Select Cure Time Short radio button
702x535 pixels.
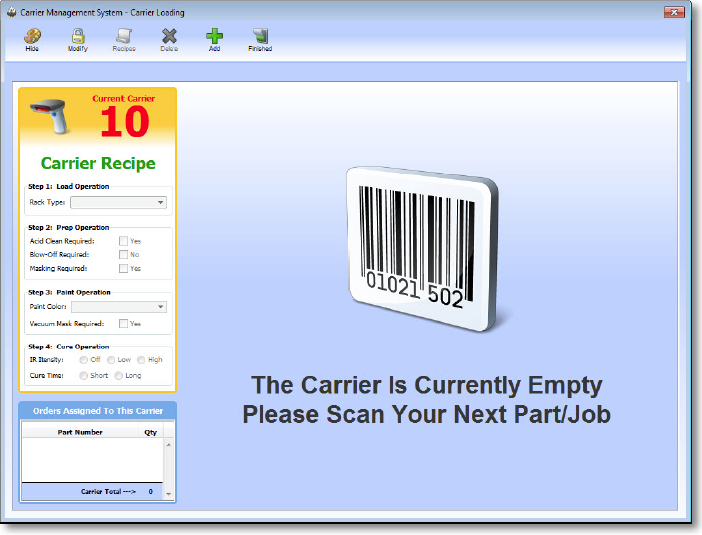83,375
